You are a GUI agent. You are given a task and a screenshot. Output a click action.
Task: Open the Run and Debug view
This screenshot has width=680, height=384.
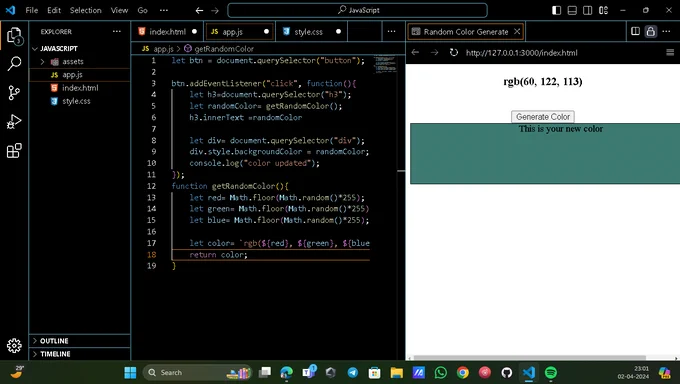click(14, 122)
